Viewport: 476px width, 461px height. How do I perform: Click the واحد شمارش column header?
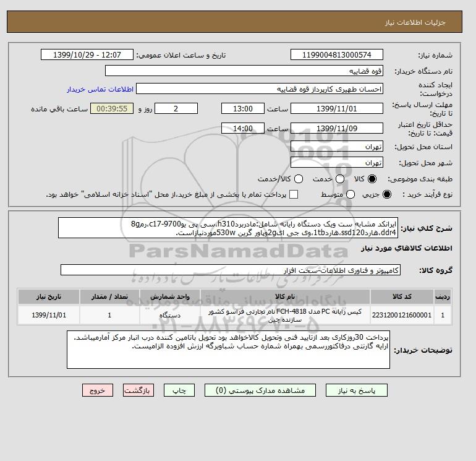pos(170,296)
